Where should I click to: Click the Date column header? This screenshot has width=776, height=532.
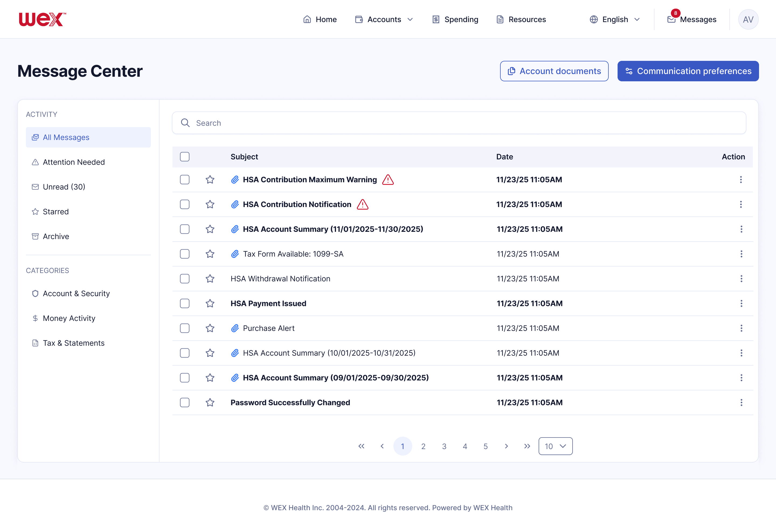504,157
